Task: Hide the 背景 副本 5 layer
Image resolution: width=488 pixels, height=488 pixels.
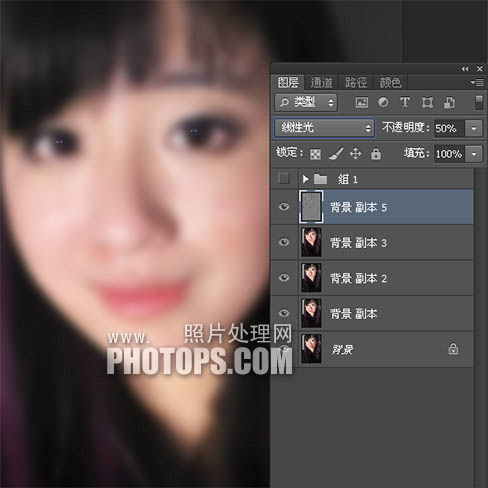Action: pyautogui.click(x=284, y=207)
